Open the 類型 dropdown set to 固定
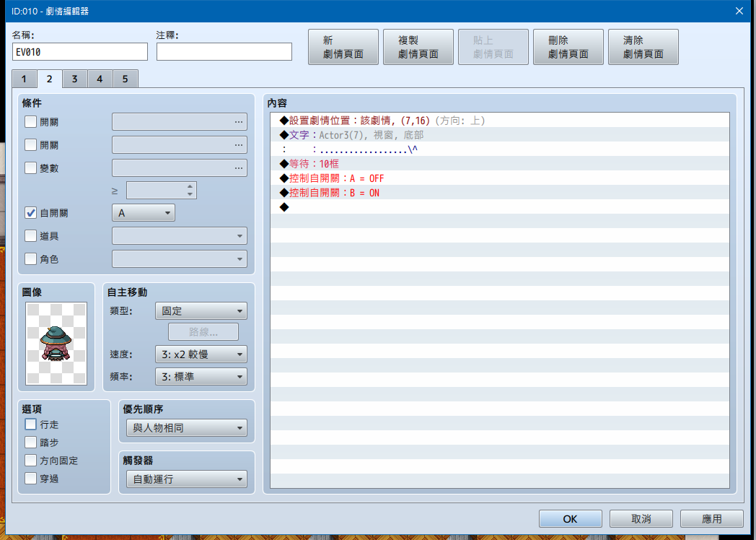756x540 pixels. pyautogui.click(x=201, y=310)
